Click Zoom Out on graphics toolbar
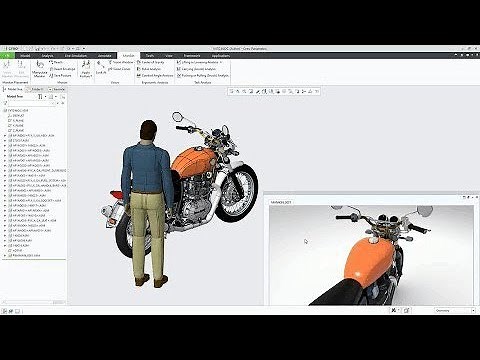Viewport: 480px width, 360px height. 245,91
